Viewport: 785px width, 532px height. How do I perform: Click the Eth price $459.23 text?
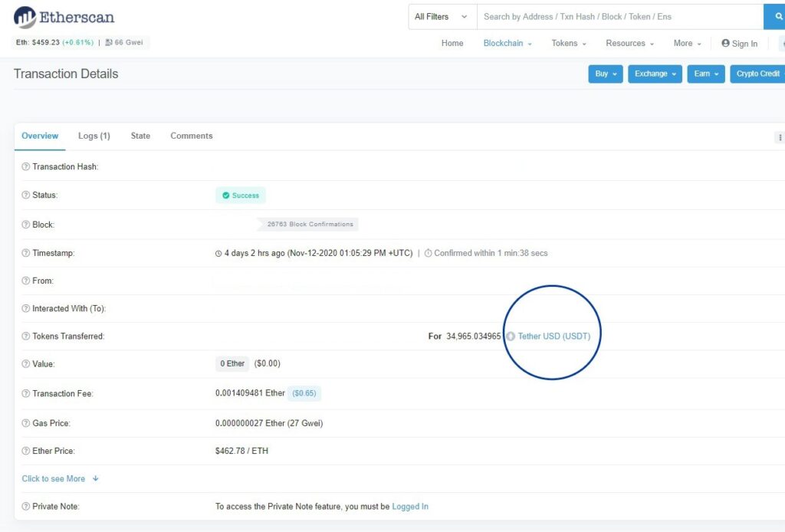pyautogui.click(x=38, y=42)
